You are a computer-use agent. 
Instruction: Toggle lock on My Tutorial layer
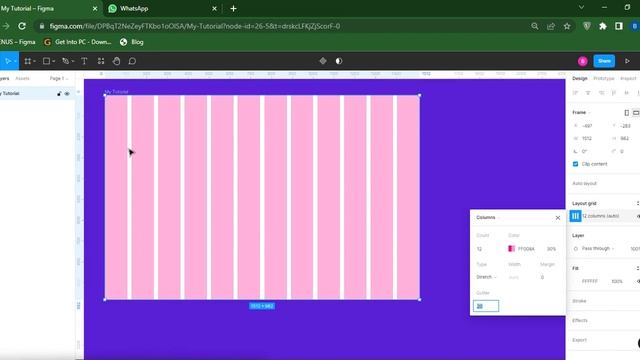(x=59, y=93)
